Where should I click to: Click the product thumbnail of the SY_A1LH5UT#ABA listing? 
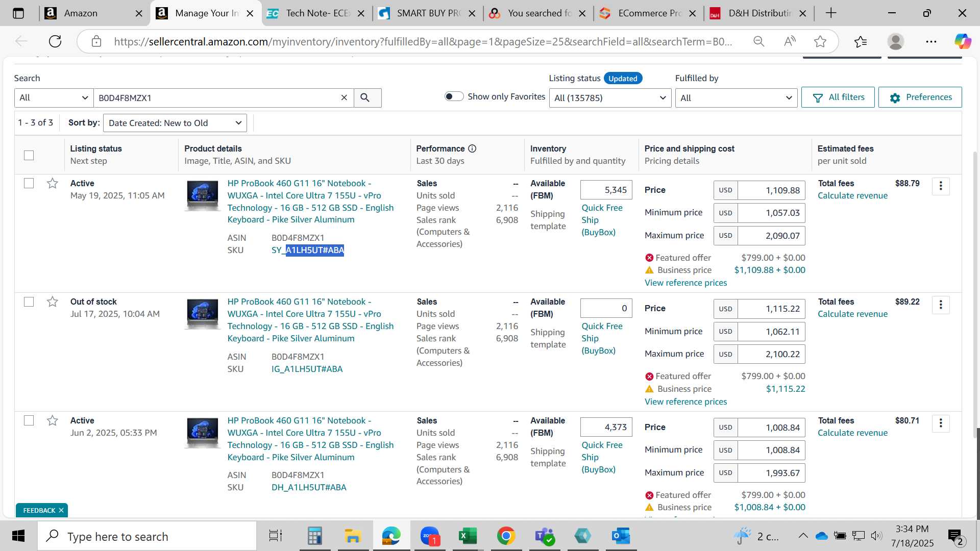point(203,196)
